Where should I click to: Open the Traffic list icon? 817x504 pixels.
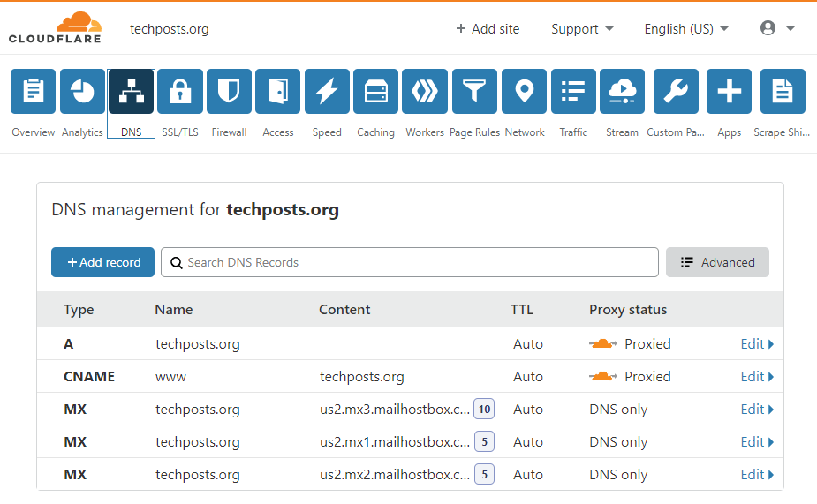click(574, 92)
